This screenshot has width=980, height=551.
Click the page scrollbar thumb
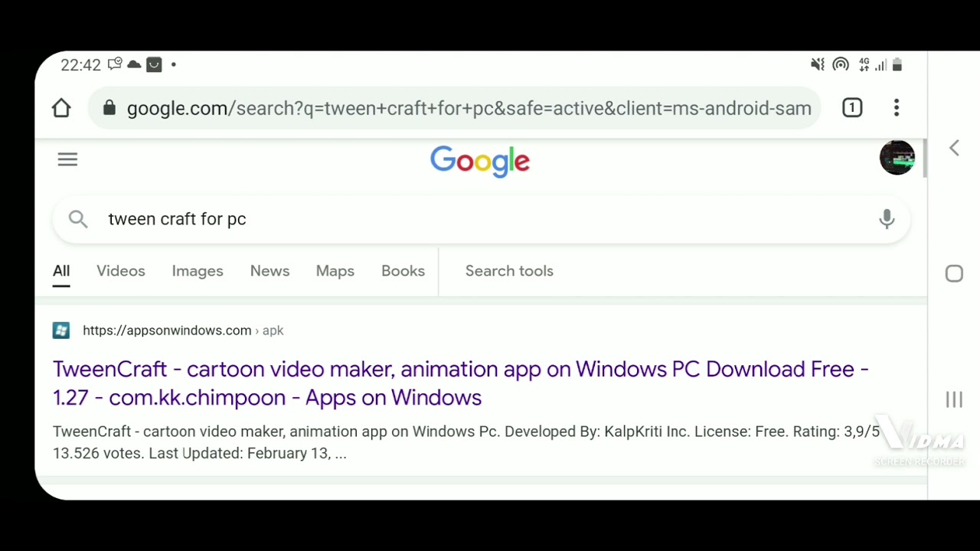coord(925,158)
